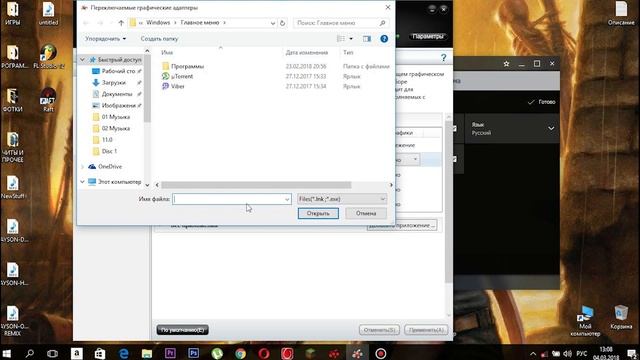The width and height of the screenshot is (640, 360).
Task: Open Мой компьютер desktop icon
Action: (x=585, y=320)
